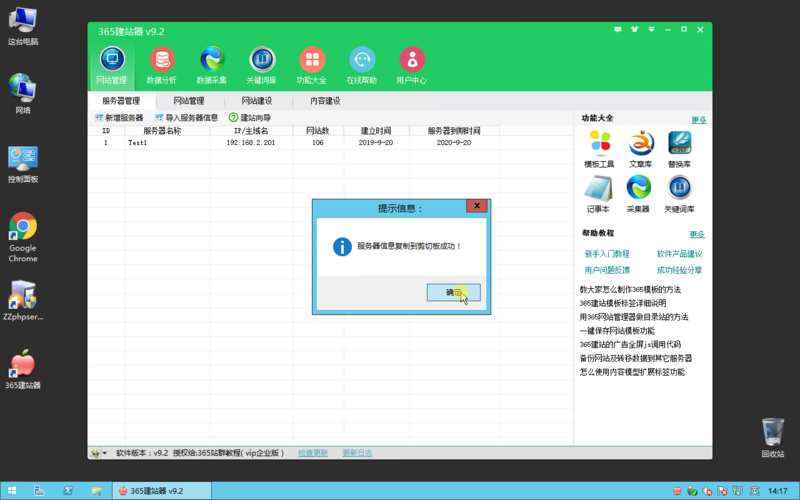Image resolution: width=800 pixels, height=500 pixels.
Task: Switch to 服务器管理 tab
Action: [121, 101]
